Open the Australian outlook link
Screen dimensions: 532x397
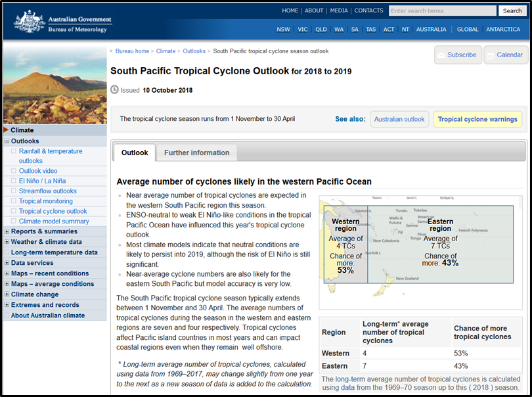tap(401, 119)
